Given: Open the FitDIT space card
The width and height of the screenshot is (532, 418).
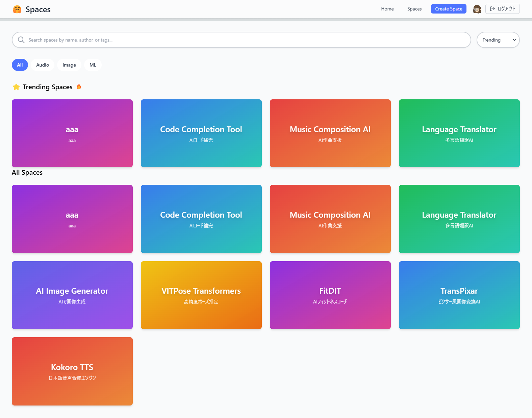Looking at the screenshot, I should tap(330, 295).
